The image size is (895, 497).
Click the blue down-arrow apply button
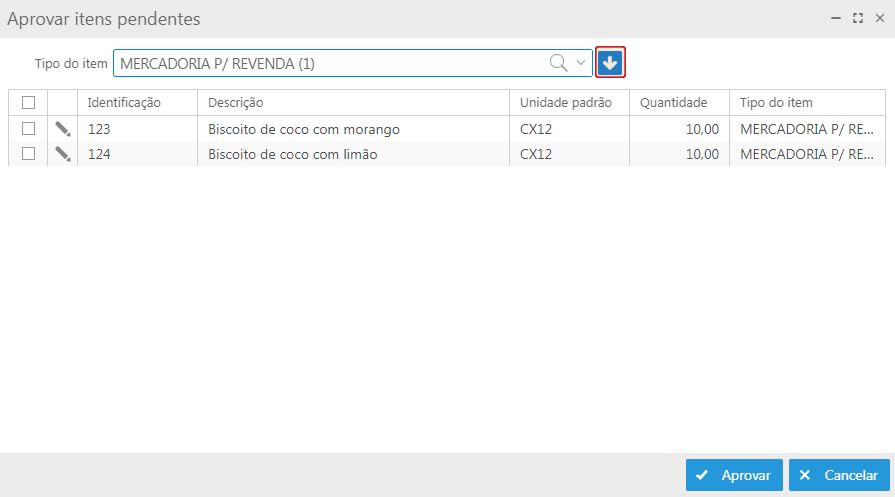point(610,63)
